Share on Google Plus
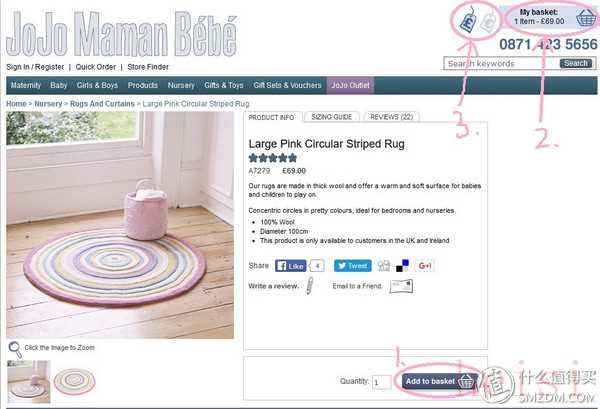600x409 pixels. 425,266
